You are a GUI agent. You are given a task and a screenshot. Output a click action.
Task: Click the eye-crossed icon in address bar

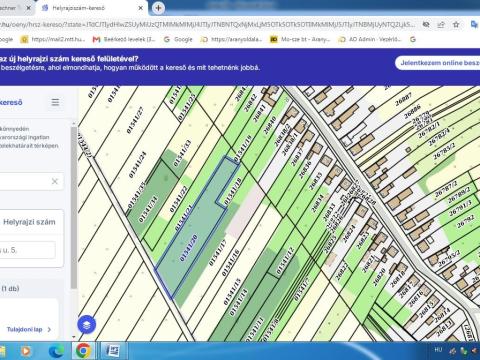(x=426, y=25)
